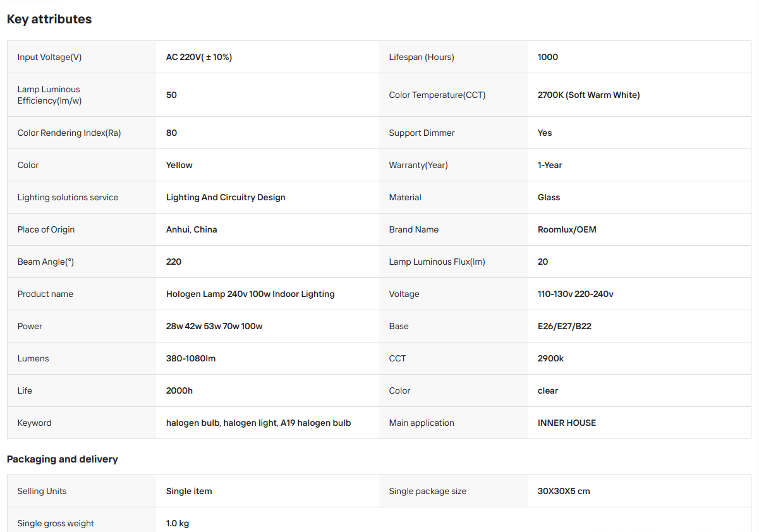The width and height of the screenshot is (759, 532).
Task: Click the 2700K (Soft Warm White) value
Action: coord(589,95)
